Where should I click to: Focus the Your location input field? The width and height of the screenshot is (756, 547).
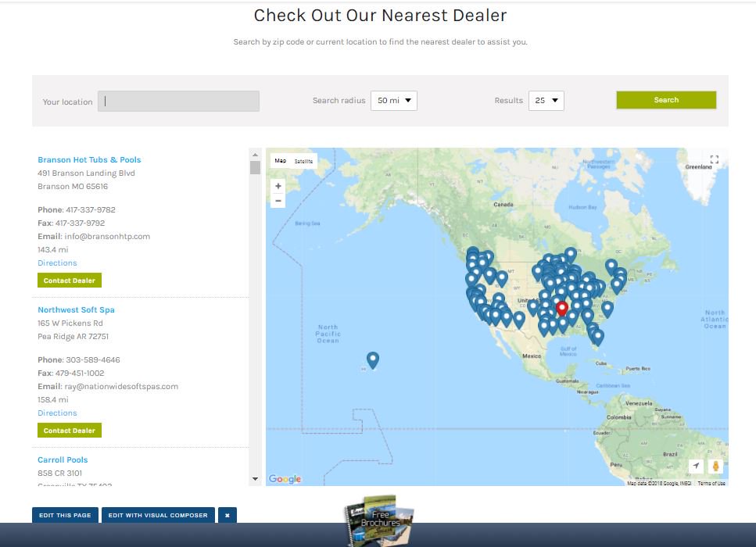tap(178, 102)
